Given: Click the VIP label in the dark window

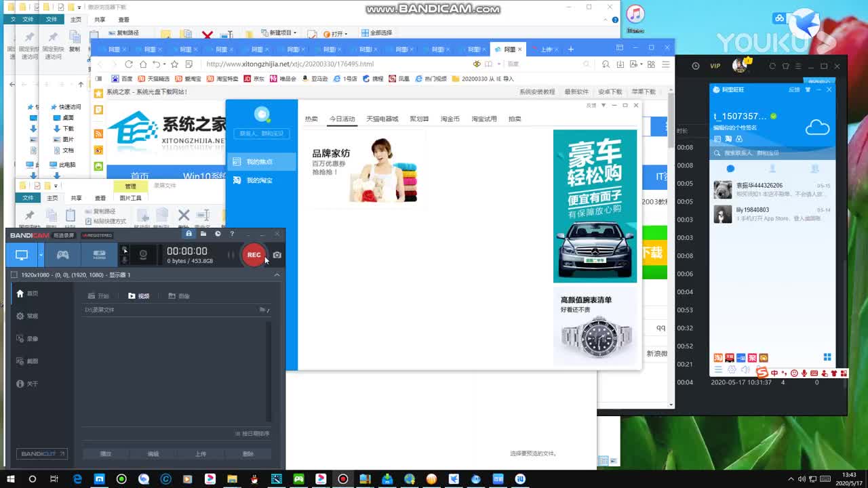Looking at the screenshot, I should click(x=715, y=66).
